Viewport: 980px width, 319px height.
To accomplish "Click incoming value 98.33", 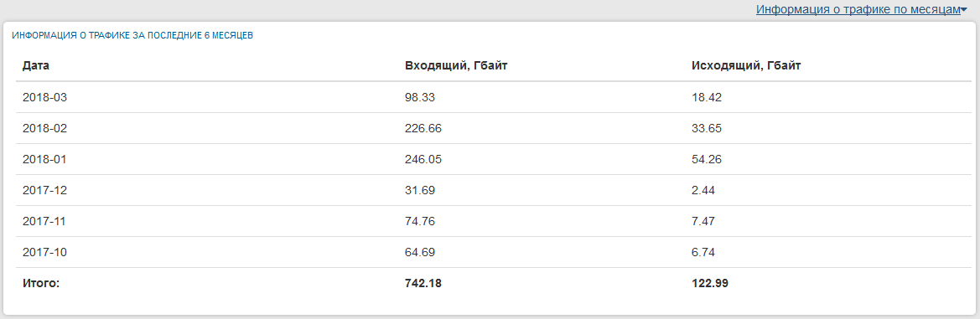I will tap(420, 97).
